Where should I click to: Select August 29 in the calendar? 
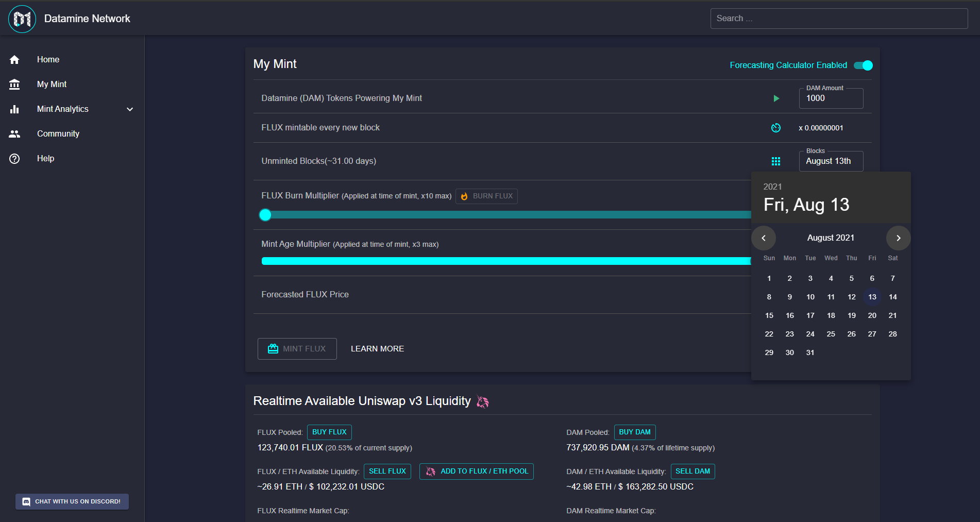(x=769, y=353)
